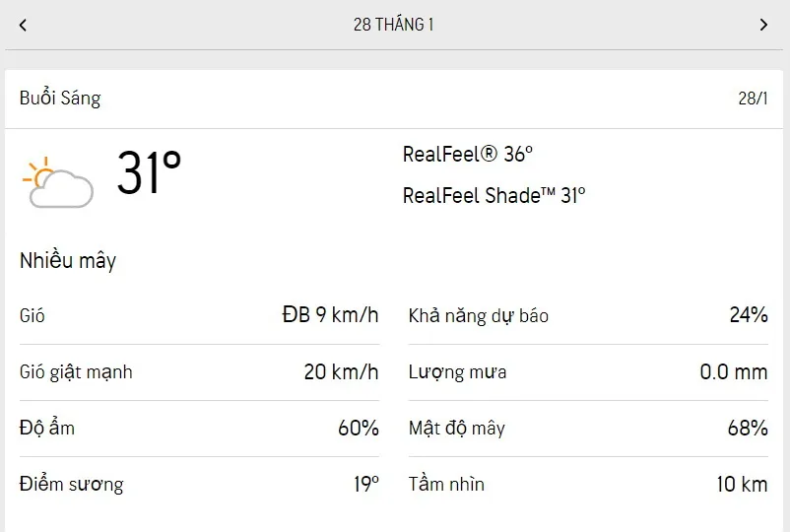Select the Lượng mưa rainfall row
The width and height of the screenshot is (790, 532).
(588, 372)
